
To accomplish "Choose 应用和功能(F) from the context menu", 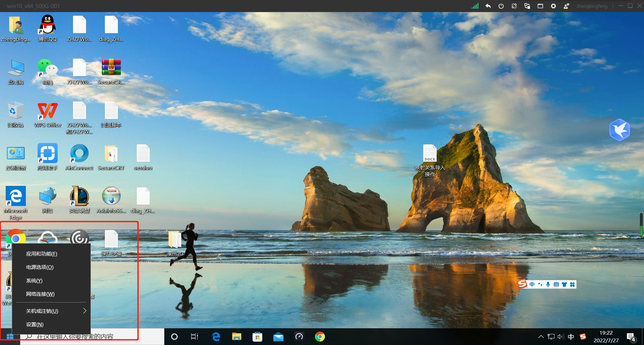I will point(51,254).
